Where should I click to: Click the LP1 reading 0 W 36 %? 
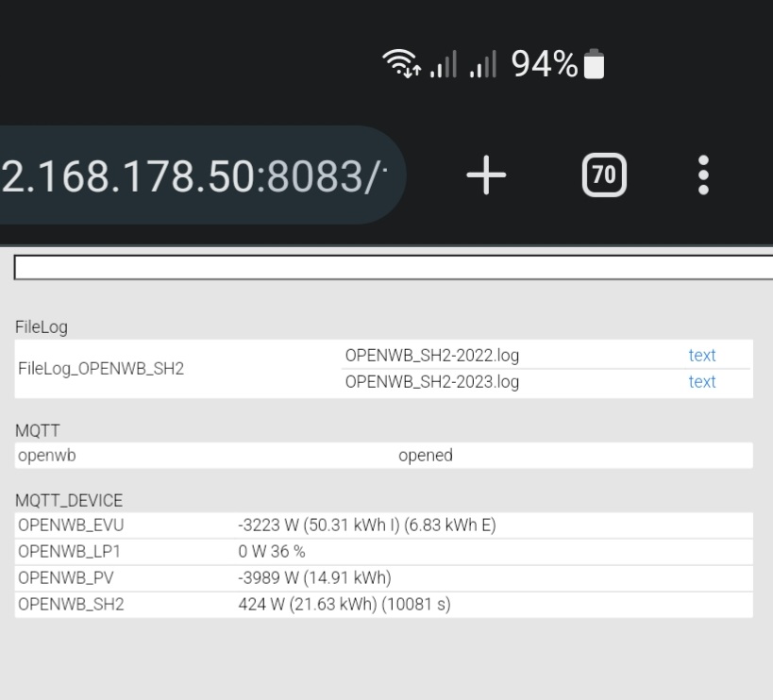pyautogui.click(x=272, y=551)
